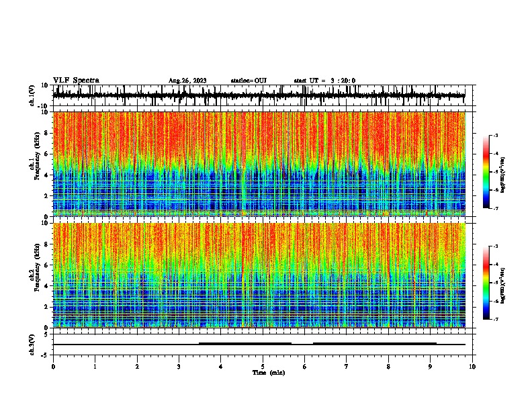Click the ch.2 colorbar "log(PSD)" label
Image resolution: width=532 pixels, height=411 pixels.
[x=503, y=286]
